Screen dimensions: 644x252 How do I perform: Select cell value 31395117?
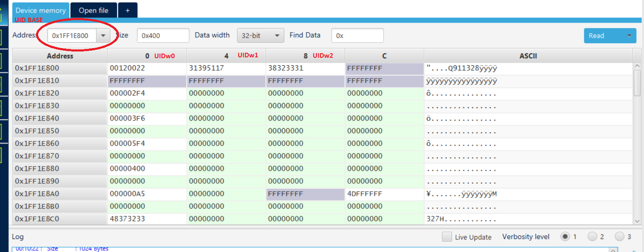pos(226,68)
